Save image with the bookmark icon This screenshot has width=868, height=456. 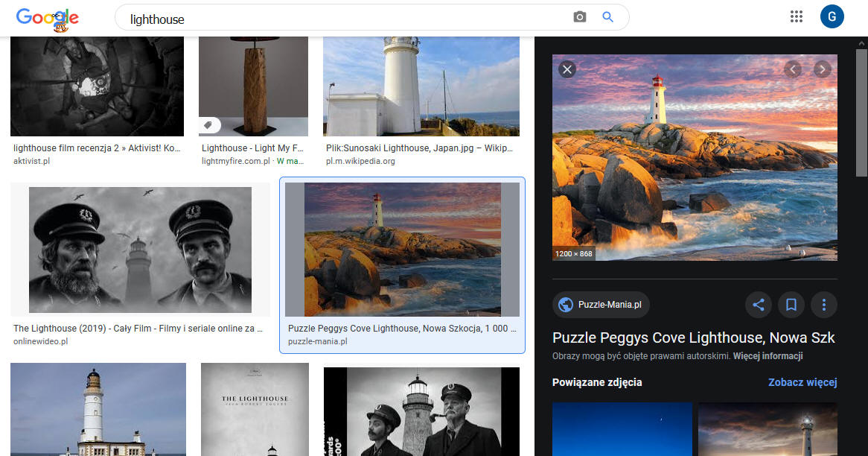(791, 305)
